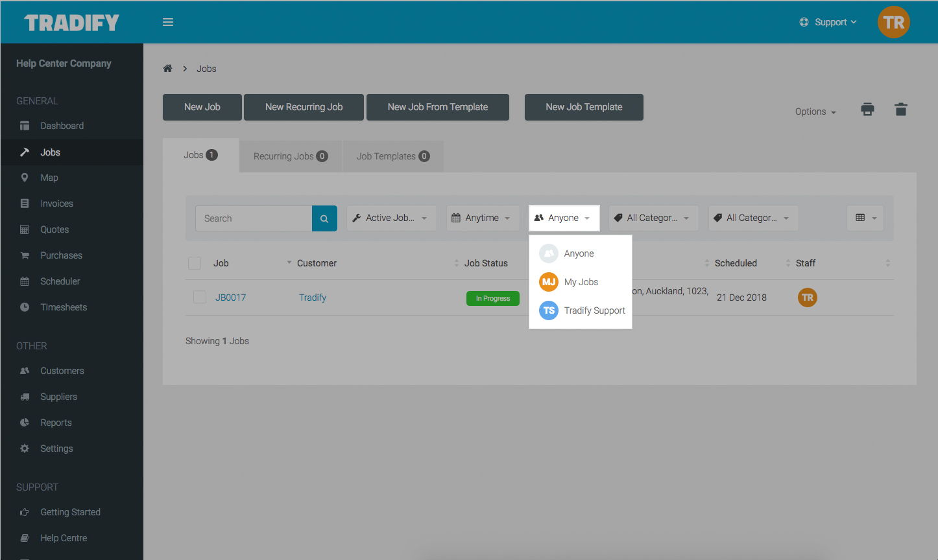This screenshot has height=560, width=938.
Task: Click the New Job button
Action: pyautogui.click(x=202, y=107)
